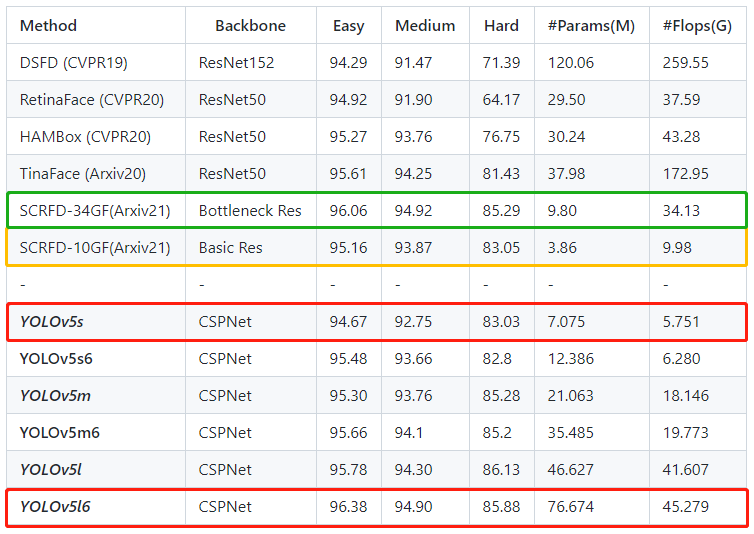Click the Hard value 83.03
This screenshot has width=754, height=534.
pyautogui.click(x=502, y=322)
